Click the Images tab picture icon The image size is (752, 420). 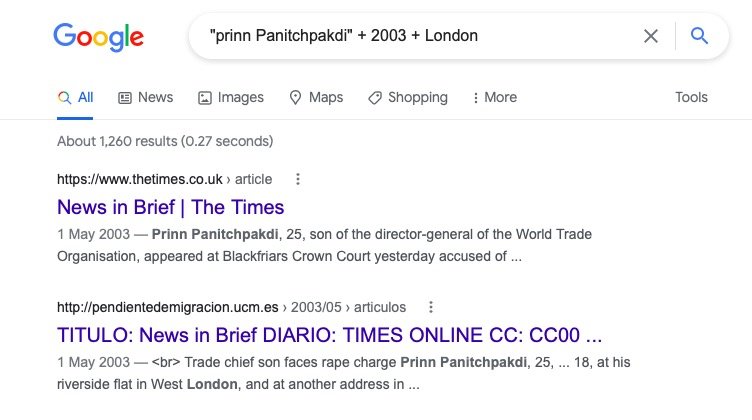(x=205, y=98)
